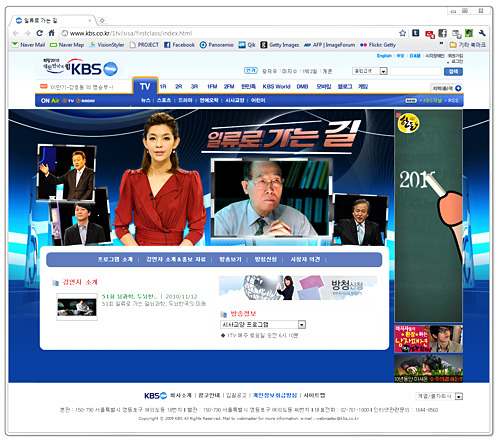Image resolution: width=500 pixels, height=440 pixels.
Task: Click the 사이트맵 footer link
Action: pos(314,396)
